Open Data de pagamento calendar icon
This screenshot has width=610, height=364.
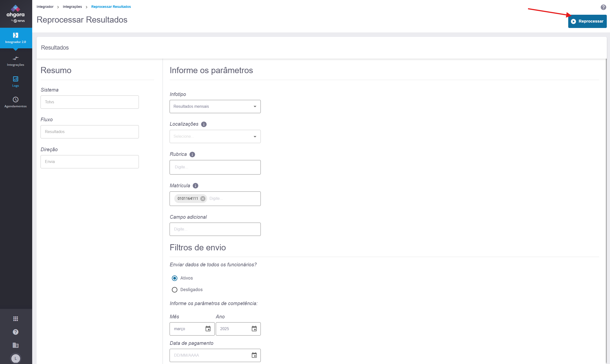pos(254,355)
